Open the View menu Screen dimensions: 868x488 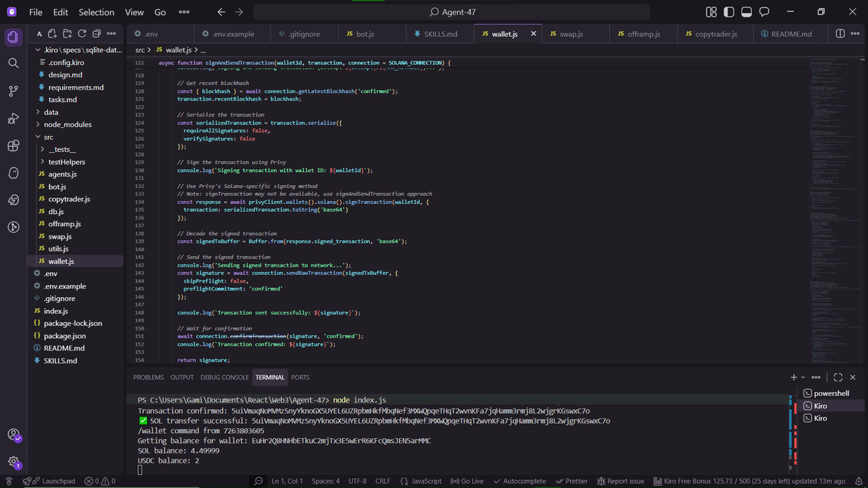point(135,12)
